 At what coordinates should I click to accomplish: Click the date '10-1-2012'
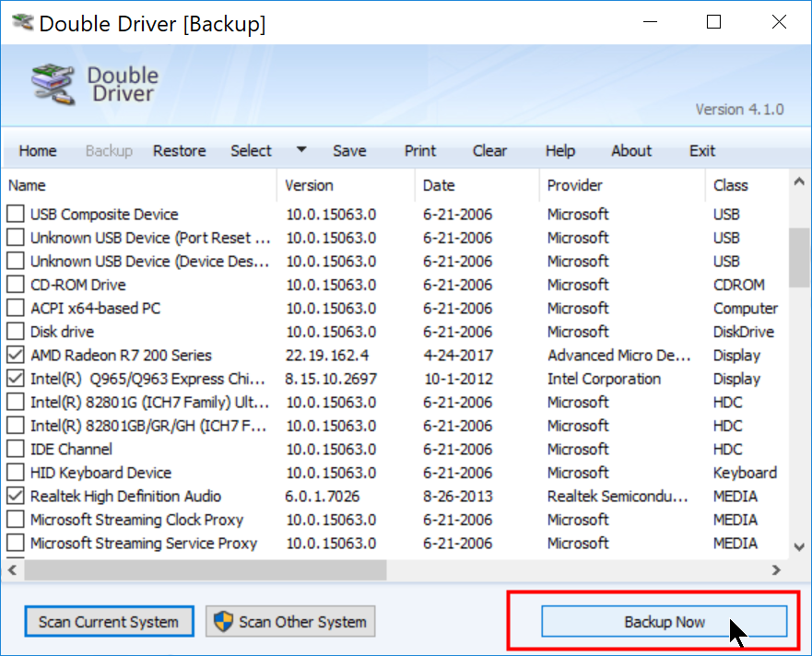tap(458, 379)
